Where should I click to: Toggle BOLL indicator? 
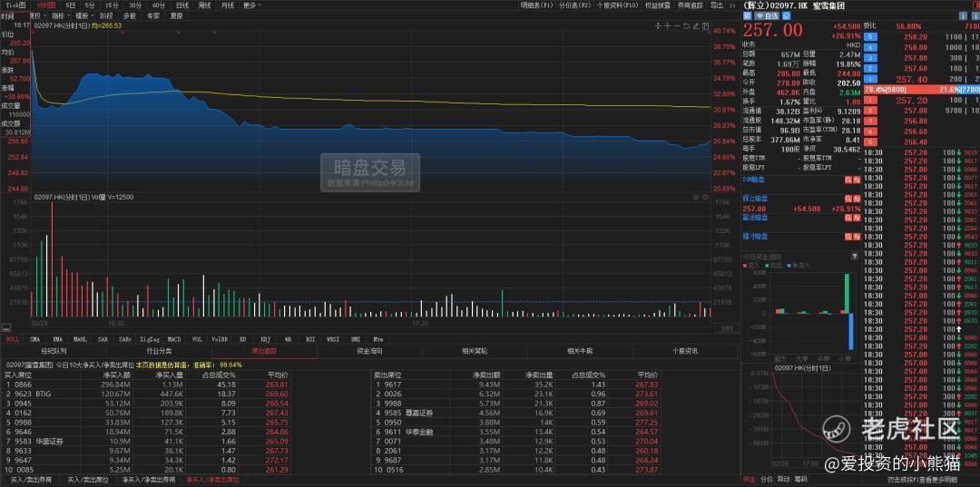click(12, 339)
